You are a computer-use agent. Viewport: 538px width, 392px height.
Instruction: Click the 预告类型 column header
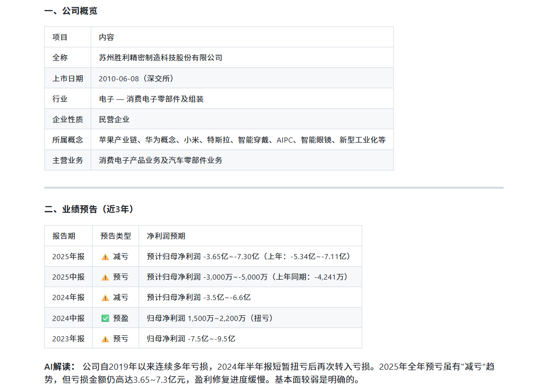[116, 236]
